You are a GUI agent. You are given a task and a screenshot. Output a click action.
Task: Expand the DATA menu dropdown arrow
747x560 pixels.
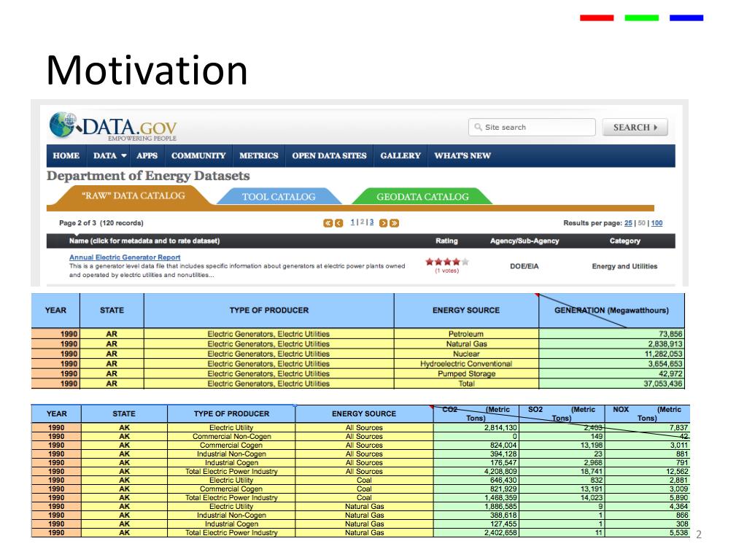coord(124,156)
